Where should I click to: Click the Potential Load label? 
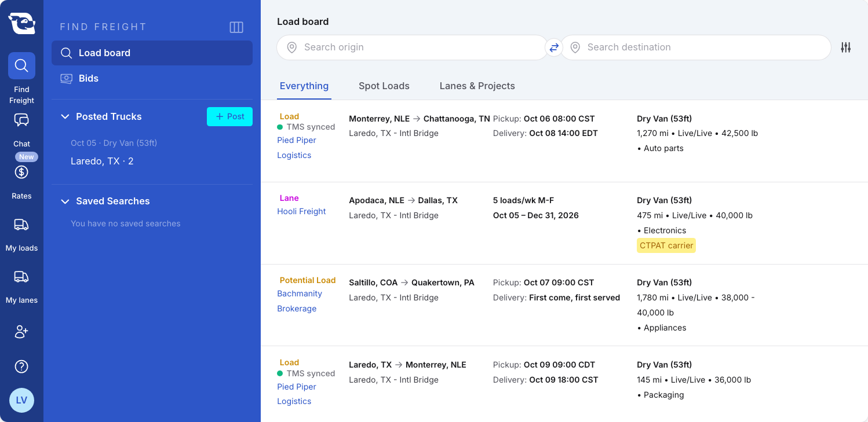click(308, 280)
